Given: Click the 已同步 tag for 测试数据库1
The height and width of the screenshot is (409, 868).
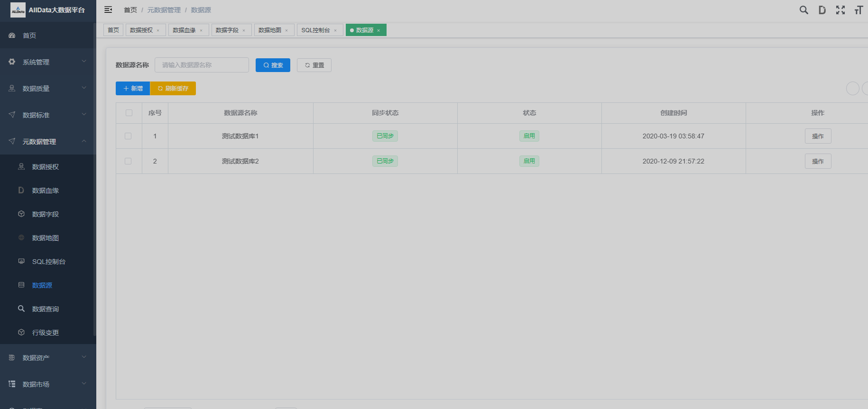Looking at the screenshot, I should (385, 136).
